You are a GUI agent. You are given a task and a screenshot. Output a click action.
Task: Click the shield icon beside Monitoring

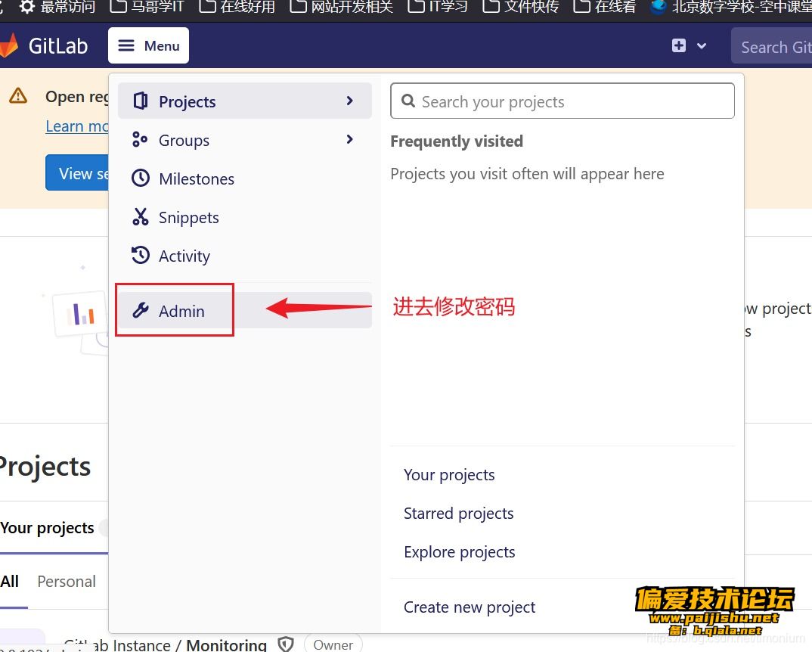click(x=285, y=644)
